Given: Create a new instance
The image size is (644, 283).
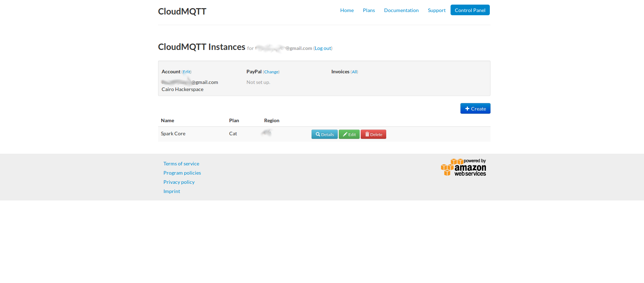Looking at the screenshot, I should click(475, 108).
